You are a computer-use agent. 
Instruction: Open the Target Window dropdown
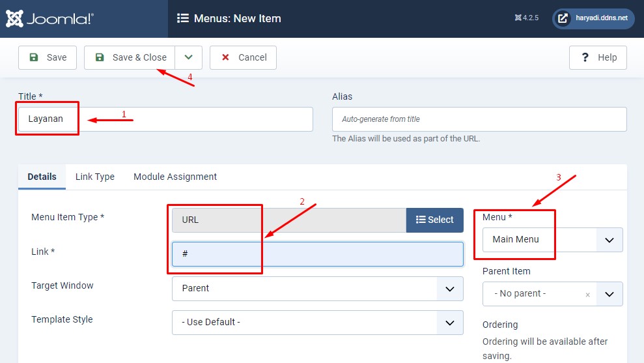(318, 288)
